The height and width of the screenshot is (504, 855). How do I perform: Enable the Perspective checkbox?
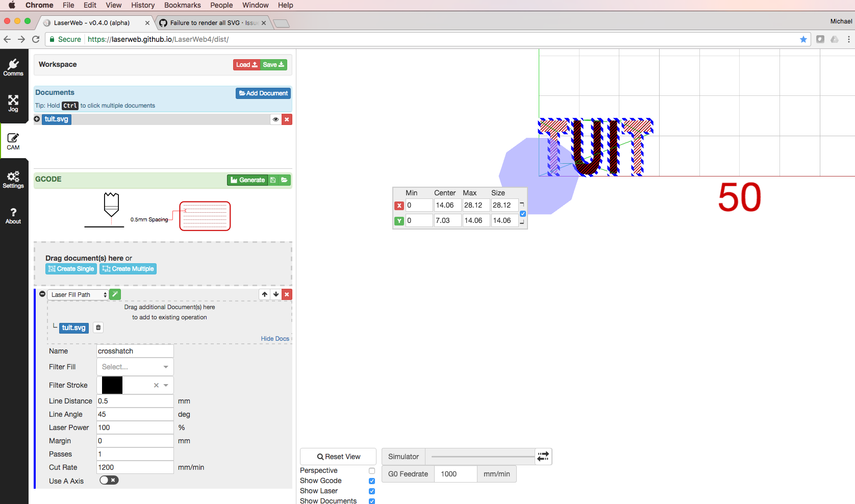[x=372, y=471]
